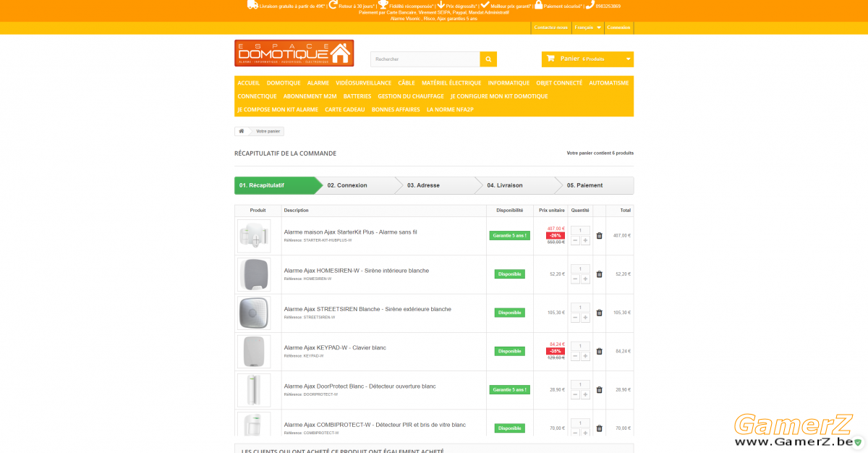The width and height of the screenshot is (868, 453).
Task: Increase quantity of the HOMESIREN-W siren
Action: (585, 279)
